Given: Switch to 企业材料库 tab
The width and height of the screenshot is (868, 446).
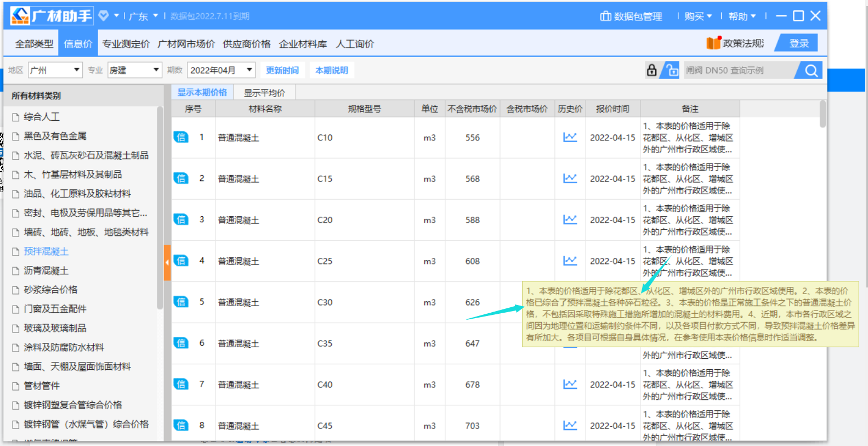Looking at the screenshot, I should tap(303, 44).
